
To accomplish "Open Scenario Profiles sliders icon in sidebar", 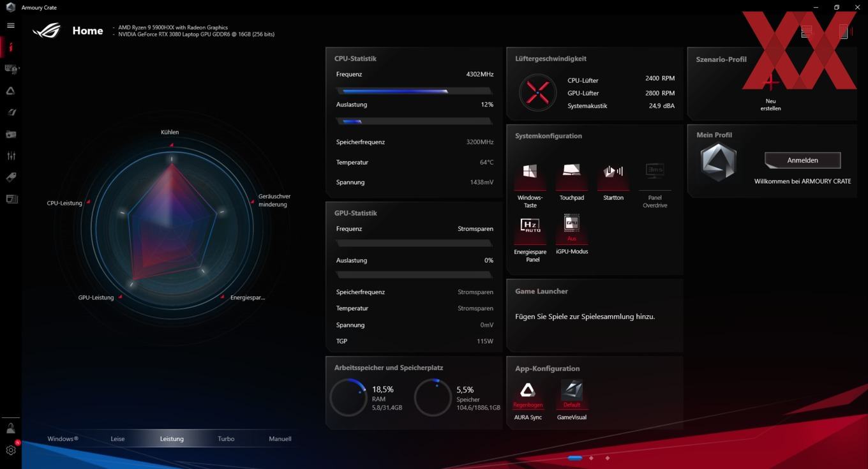I will pos(11,156).
